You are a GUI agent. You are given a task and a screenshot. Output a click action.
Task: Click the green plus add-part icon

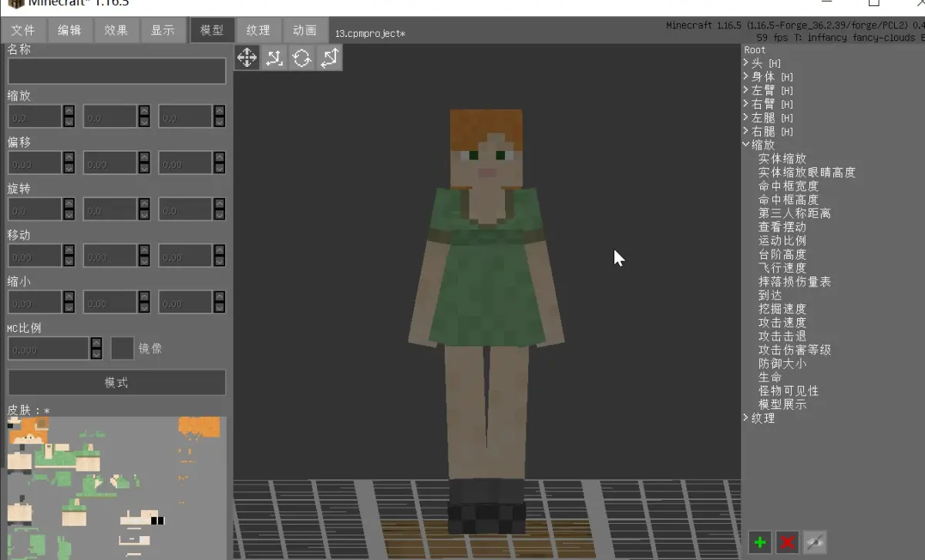tap(760, 542)
